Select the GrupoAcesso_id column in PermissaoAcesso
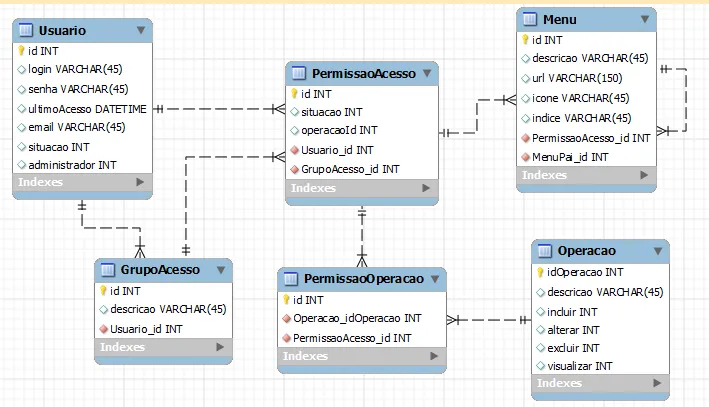The image size is (709, 407). click(352, 169)
